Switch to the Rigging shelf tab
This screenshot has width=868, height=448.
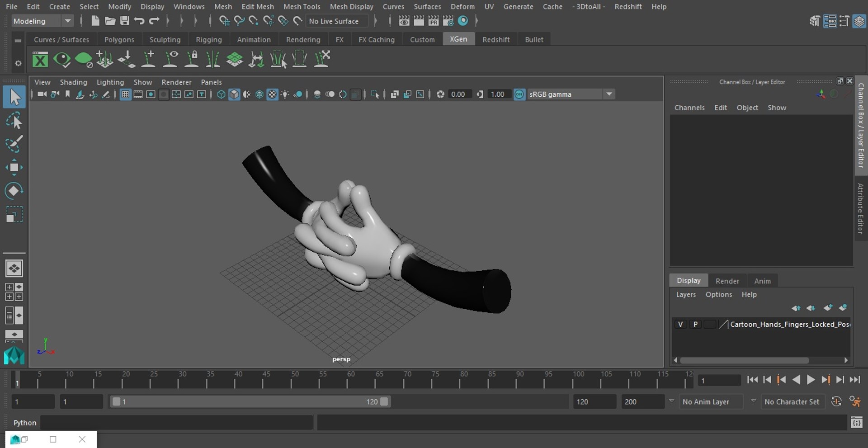(x=209, y=39)
